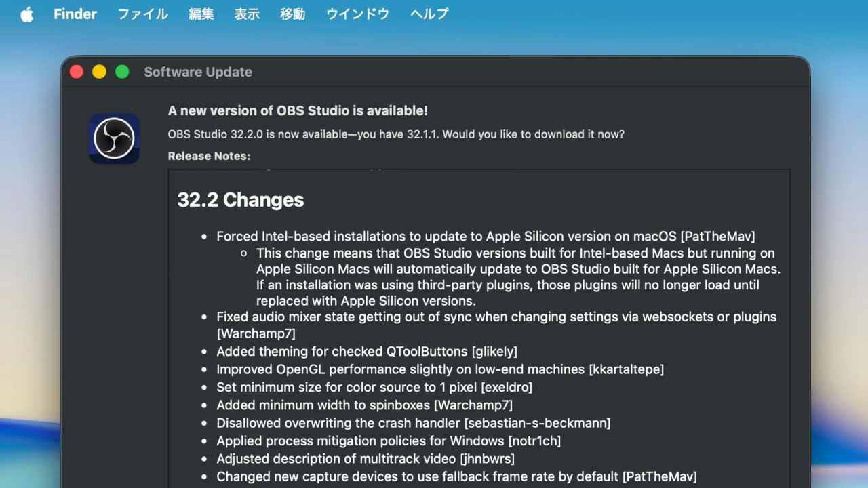
Task: Open the Finder menu
Action: [x=75, y=14]
